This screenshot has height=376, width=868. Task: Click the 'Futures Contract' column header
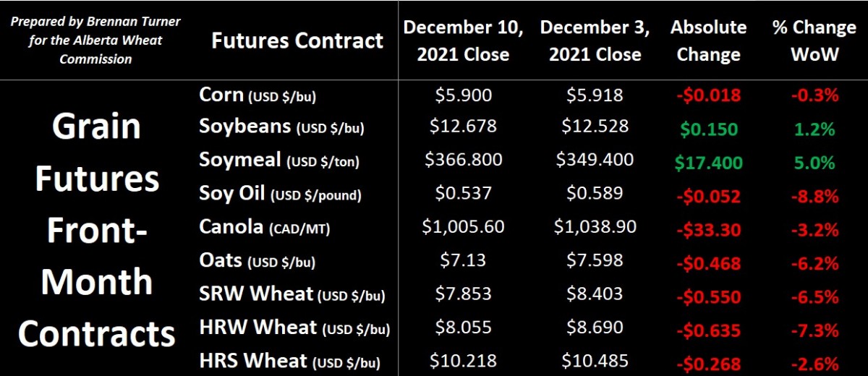[297, 40]
